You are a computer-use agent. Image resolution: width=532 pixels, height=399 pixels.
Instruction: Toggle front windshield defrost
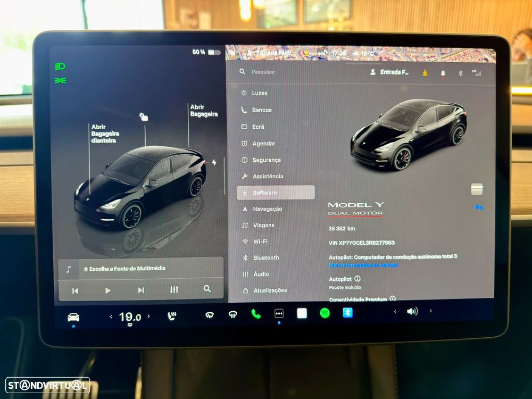(x=209, y=315)
